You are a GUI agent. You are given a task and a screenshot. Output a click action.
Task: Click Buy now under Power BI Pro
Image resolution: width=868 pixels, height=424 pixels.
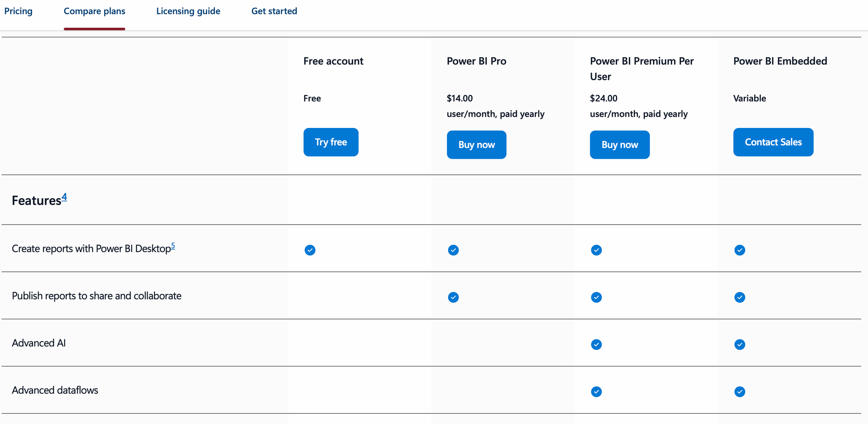coord(477,145)
